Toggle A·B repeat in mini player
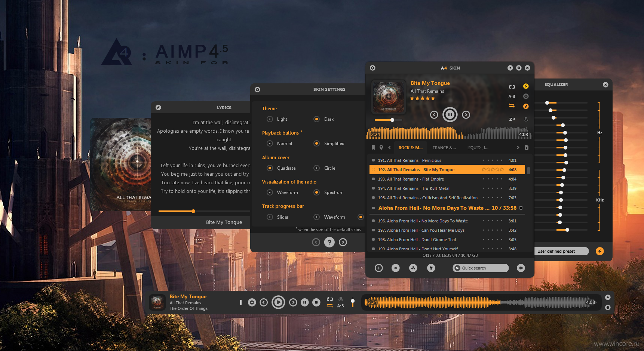 coord(340,306)
